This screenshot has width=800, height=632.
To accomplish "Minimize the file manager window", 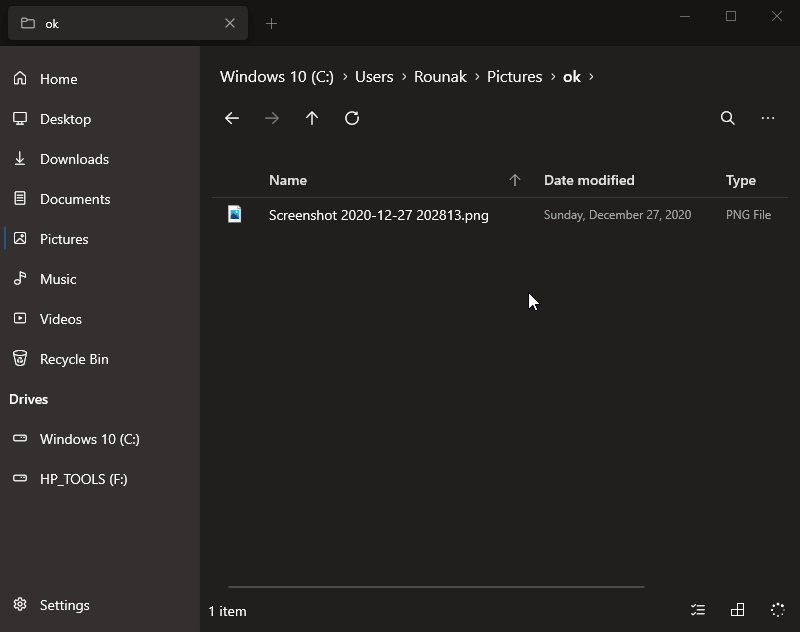I will (685, 16).
